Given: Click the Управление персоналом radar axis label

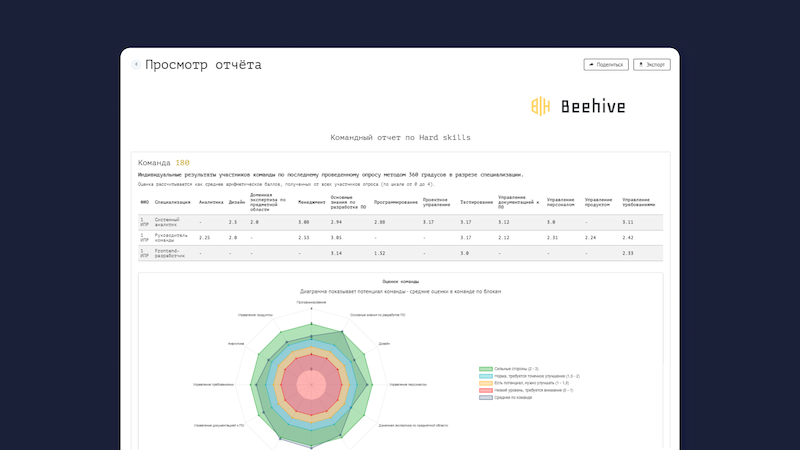Looking at the screenshot, I should 408,385.
